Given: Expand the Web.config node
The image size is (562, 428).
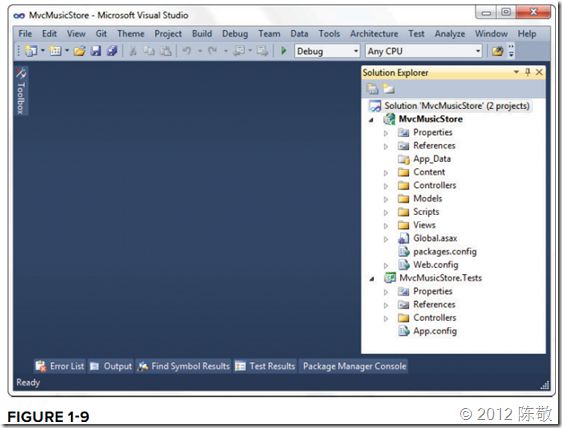Looking at the screenshot, I should (x=386, y=266).
